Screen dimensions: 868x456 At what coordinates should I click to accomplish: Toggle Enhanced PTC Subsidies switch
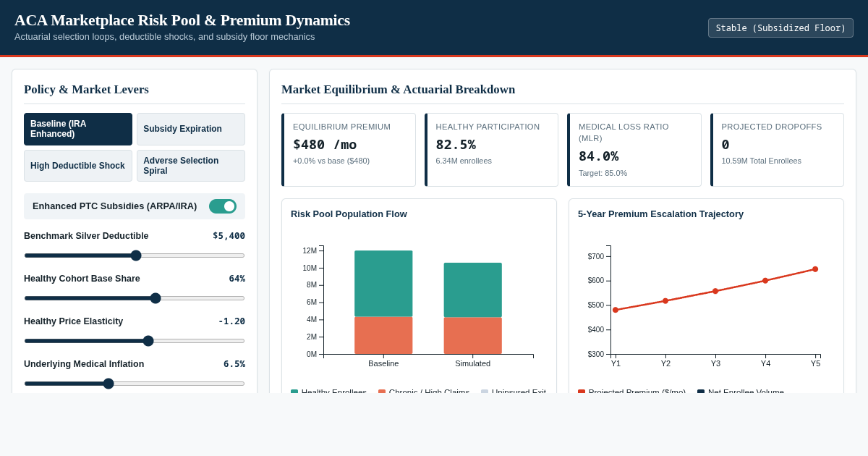click(x=223, y=206)
